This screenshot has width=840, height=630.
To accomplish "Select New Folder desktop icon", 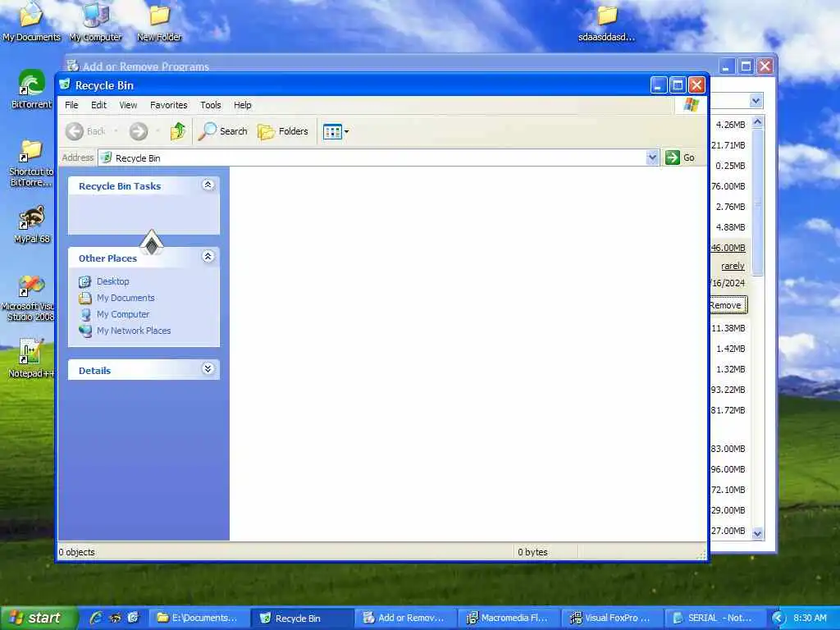I will [159, 21].
